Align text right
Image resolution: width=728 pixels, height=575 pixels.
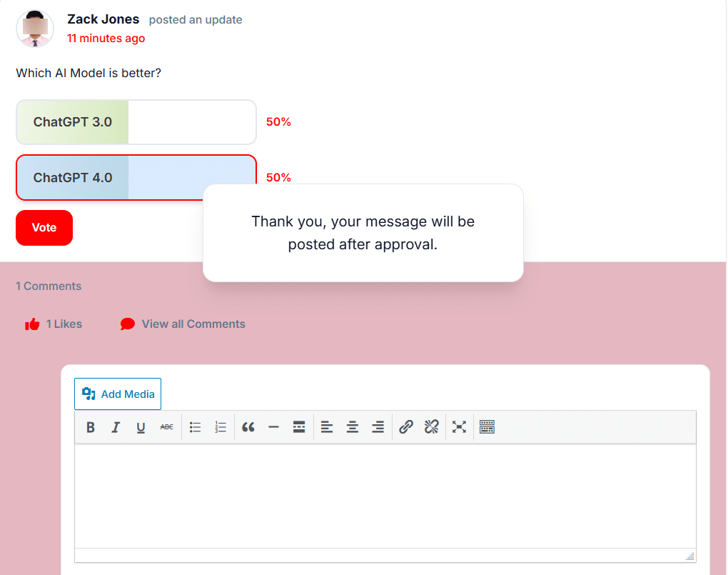click(378, 426)
